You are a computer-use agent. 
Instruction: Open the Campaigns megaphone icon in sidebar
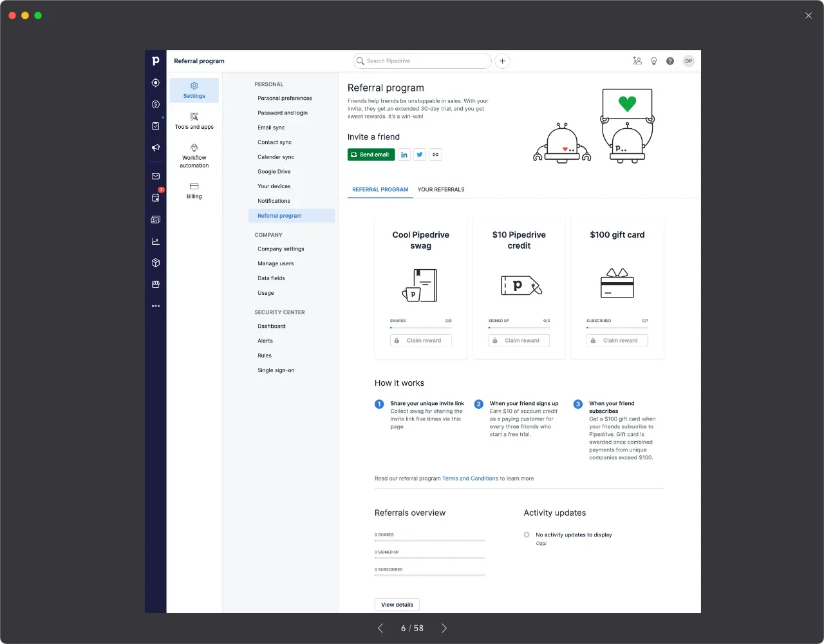tap(155, 147)
